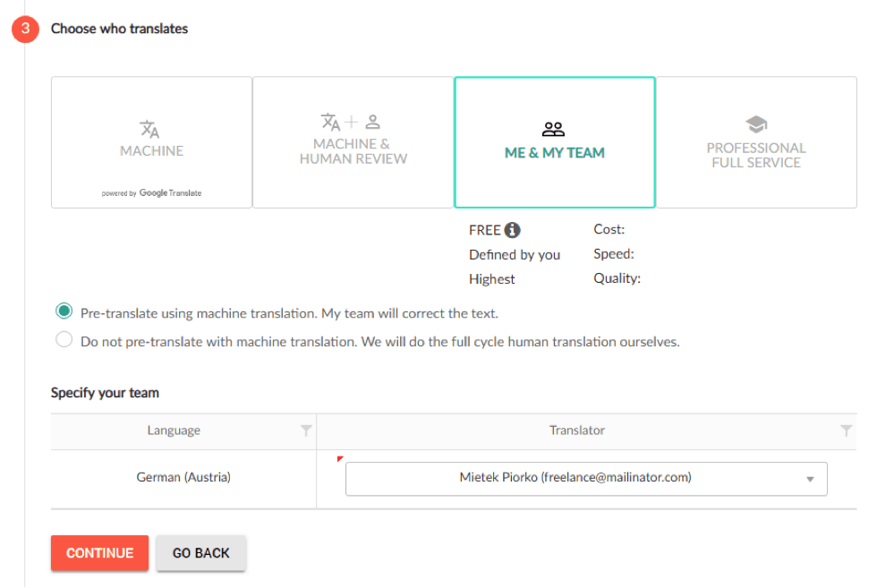Open the Language column filter
Viewport: 877px width, 588px height.
[306, 430]
